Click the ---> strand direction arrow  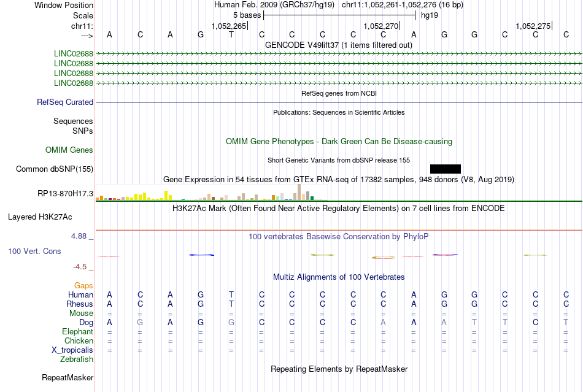[87, 36]
